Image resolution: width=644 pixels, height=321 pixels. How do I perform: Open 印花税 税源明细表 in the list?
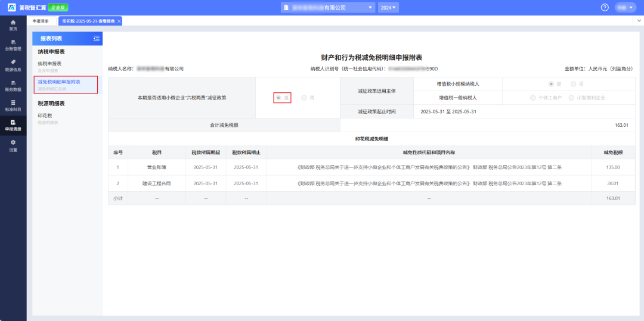click(x=67, y=119)
